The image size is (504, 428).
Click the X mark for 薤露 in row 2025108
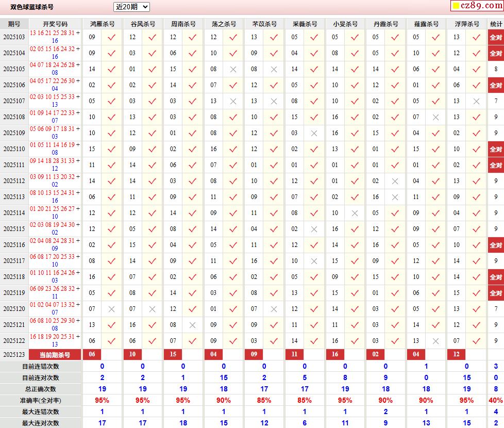pyautogui.click(x=435, y=117)
